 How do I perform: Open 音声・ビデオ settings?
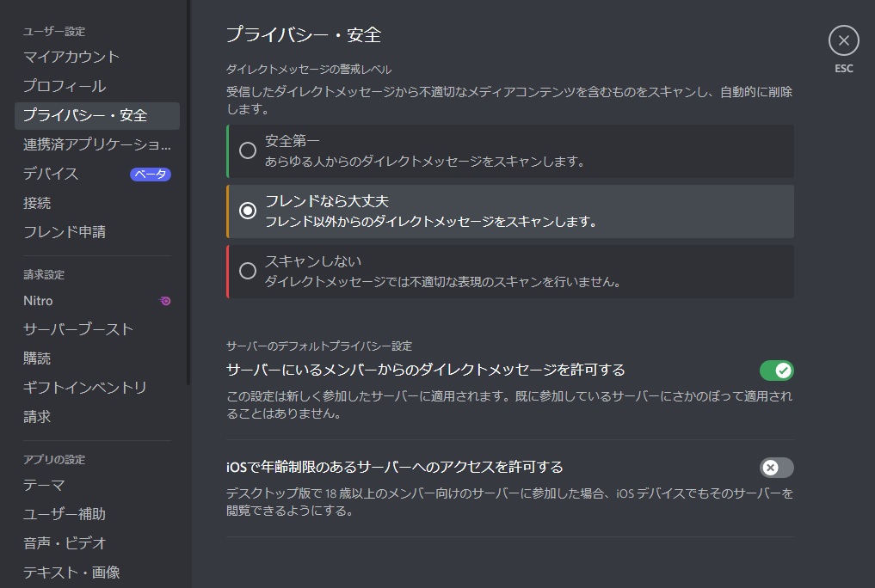pyautogui.click(x=65, y=543)
